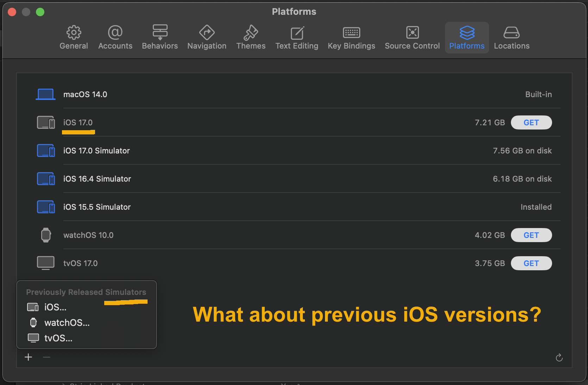Refresh the platforms list
This screenshot has width=588, height=385.
559,357
